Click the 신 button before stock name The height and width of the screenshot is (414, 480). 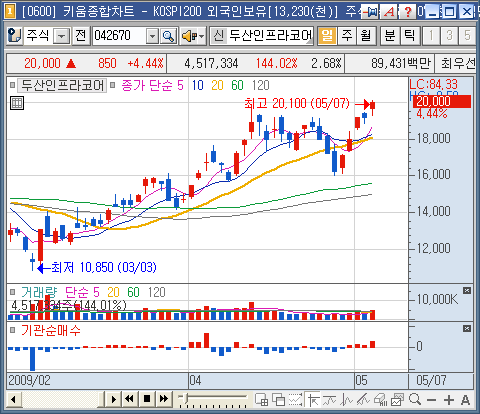click(x=218, y=35)
